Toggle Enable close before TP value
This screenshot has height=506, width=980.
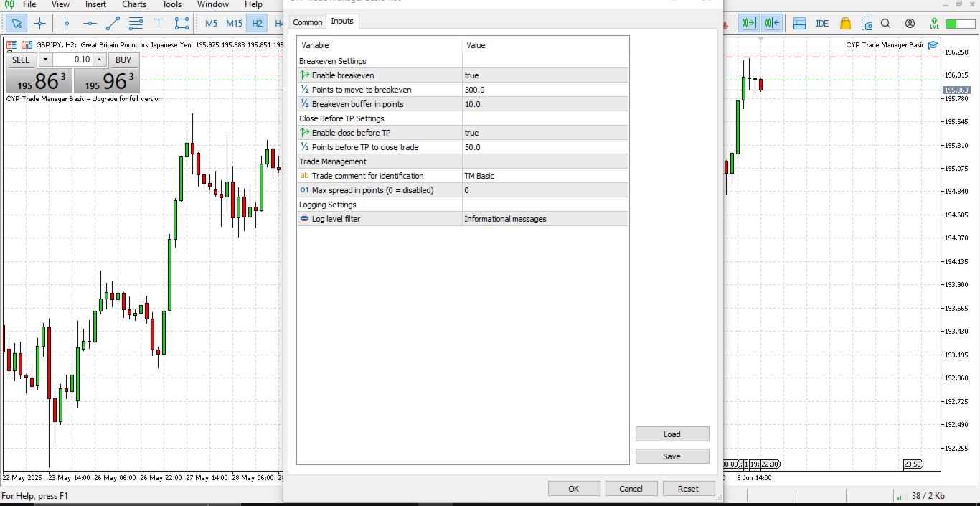click(x=545, y=133)
